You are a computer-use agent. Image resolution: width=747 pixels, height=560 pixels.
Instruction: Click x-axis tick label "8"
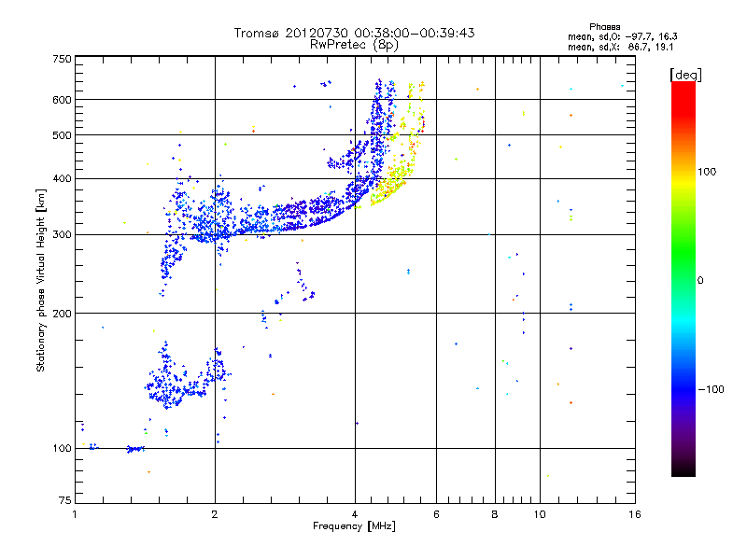495,514
